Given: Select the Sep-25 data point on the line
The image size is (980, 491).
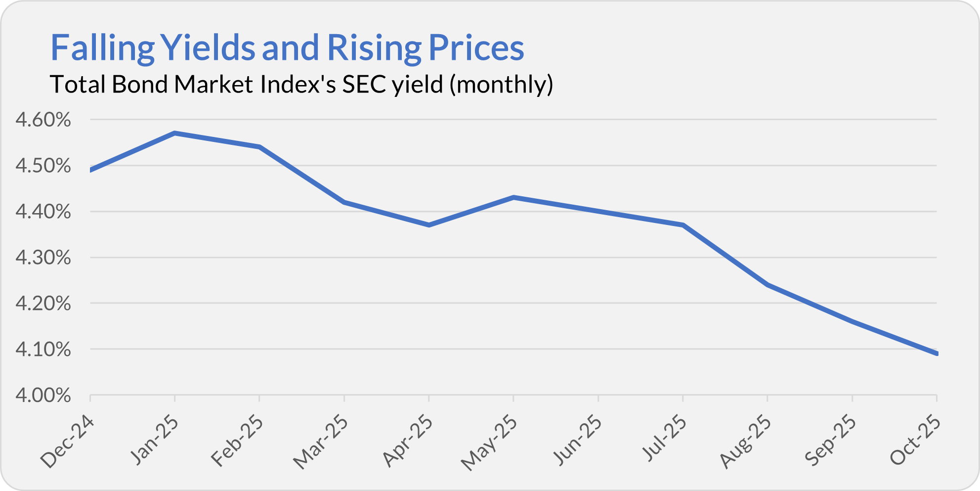Looking at the screenshot, I should pos(852,321).
